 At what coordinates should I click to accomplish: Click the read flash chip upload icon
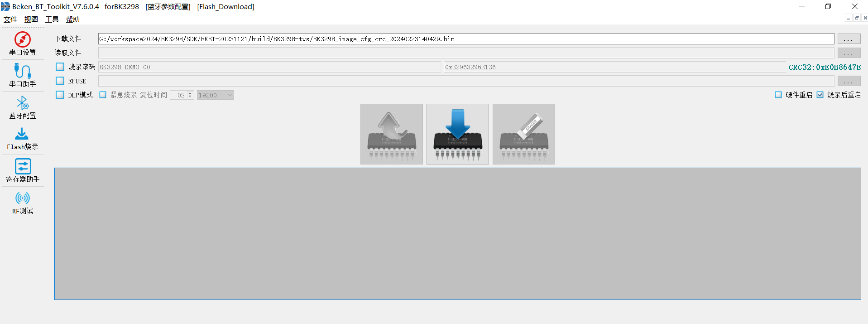pos(392,134)
